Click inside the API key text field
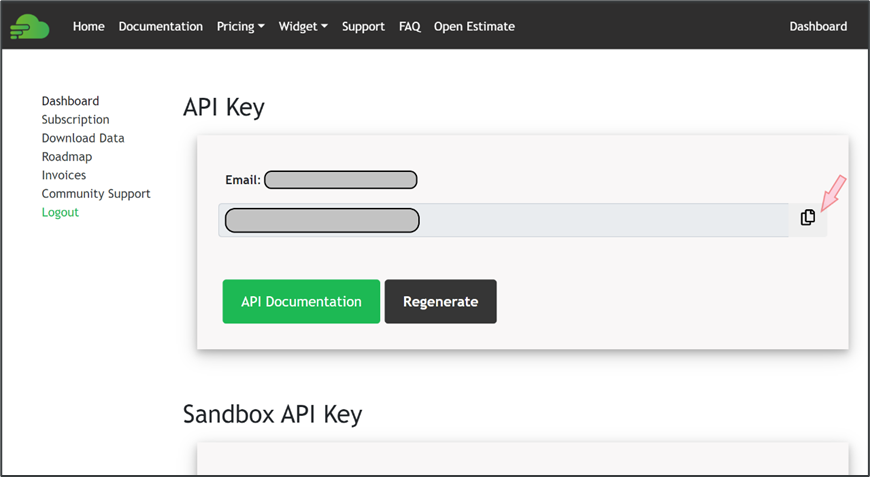The image size is (870, 477). pos(600,220)
